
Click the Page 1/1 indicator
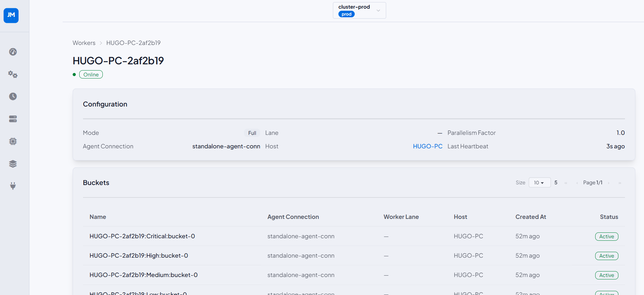[x=593, y=183]
